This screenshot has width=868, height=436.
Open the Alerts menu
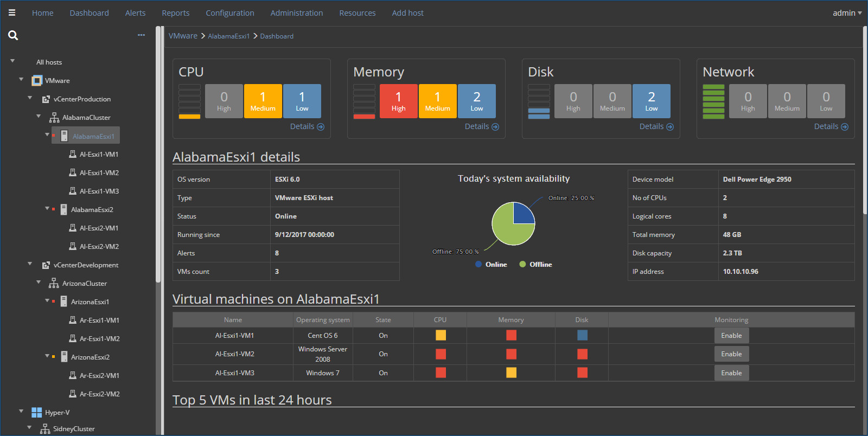[x=135, y=13]
